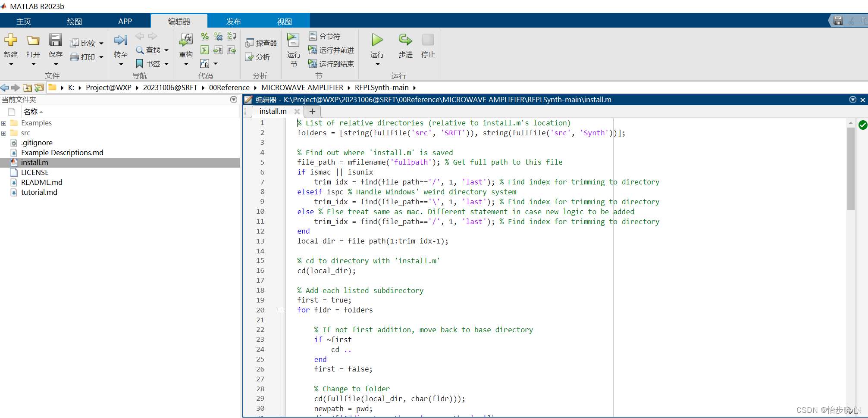The image size is (868, 418).
Task: Select Example Descriptions.md file
Action: click(62, 153)
